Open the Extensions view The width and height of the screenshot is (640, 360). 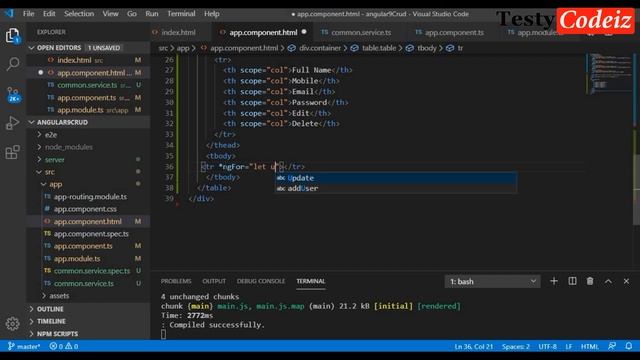tap(13, 152)
